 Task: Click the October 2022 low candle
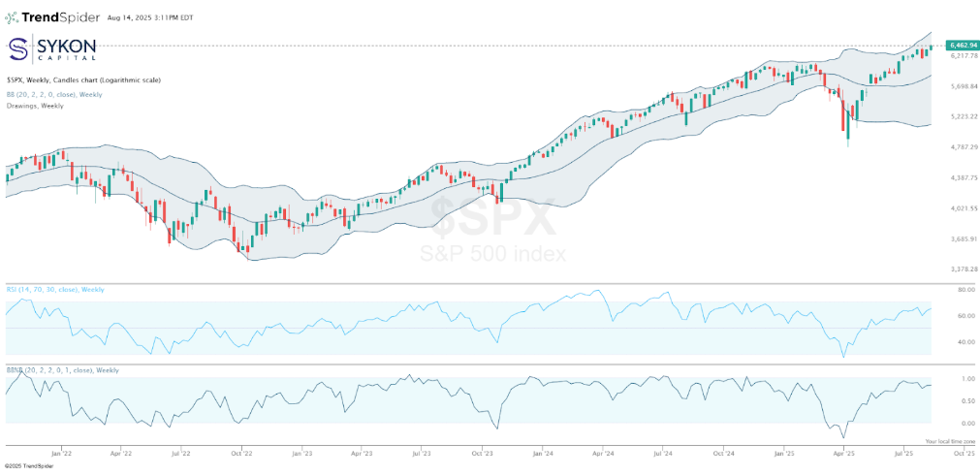(x=246, y=250)
